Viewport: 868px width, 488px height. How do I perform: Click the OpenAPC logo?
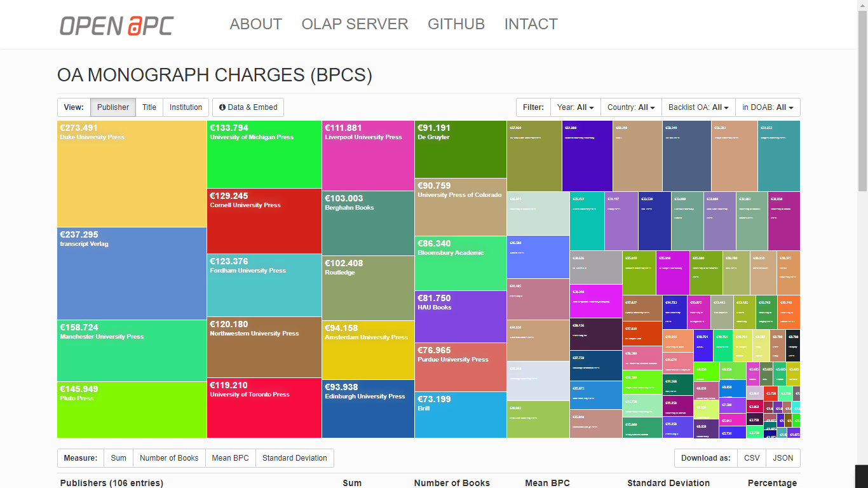[116, 25]
